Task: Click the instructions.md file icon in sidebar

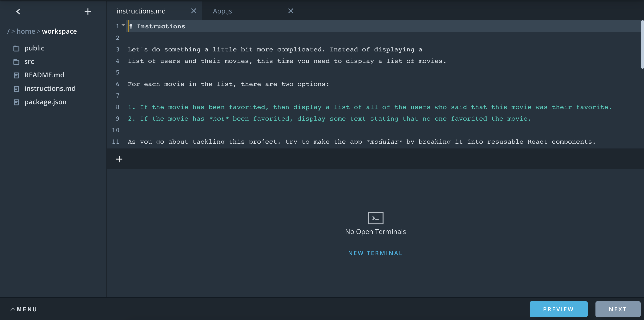Action: pos(16,89)
